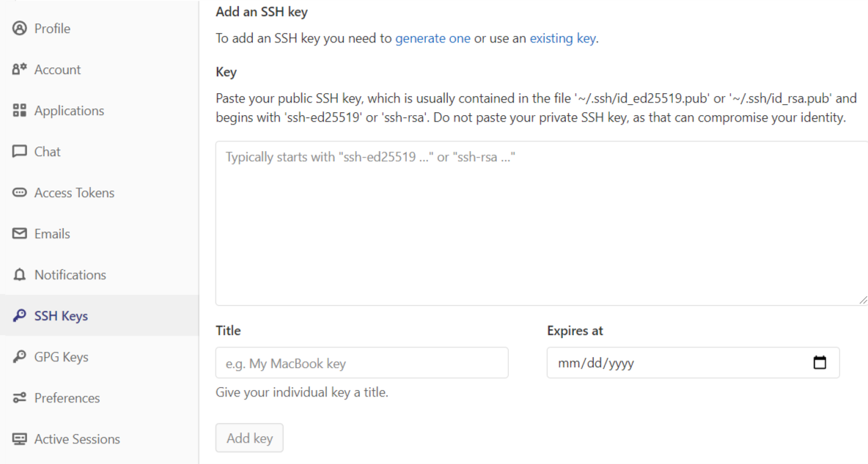The width and height of the screenshot is (868, 464).
Task: Click the Emails envelope icon
Action: point(20,234)
